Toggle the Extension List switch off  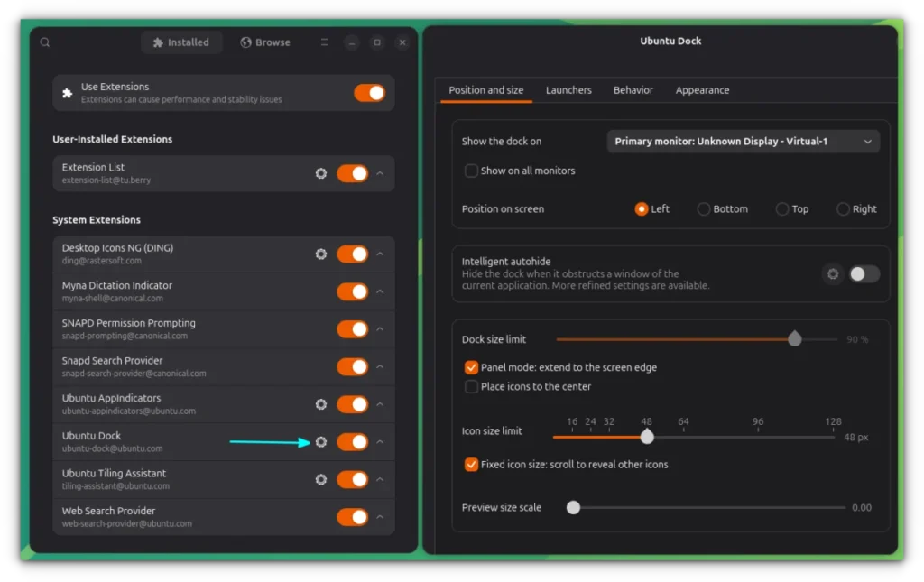coord(353,173)
